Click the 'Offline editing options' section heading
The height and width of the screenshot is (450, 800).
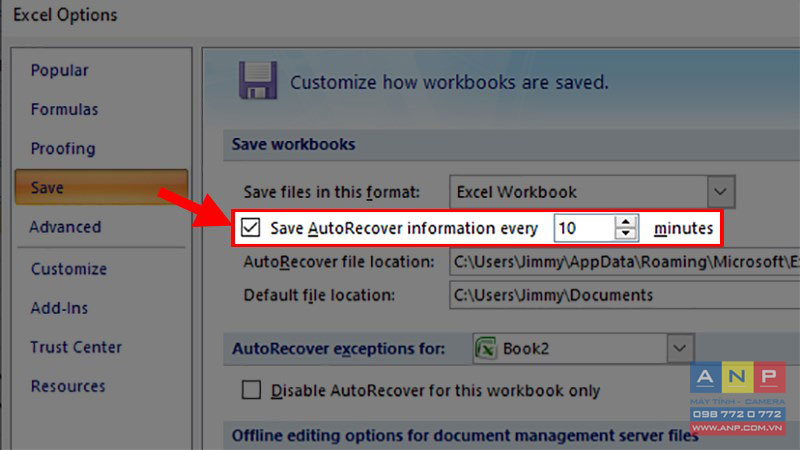[x=465, y=435]
